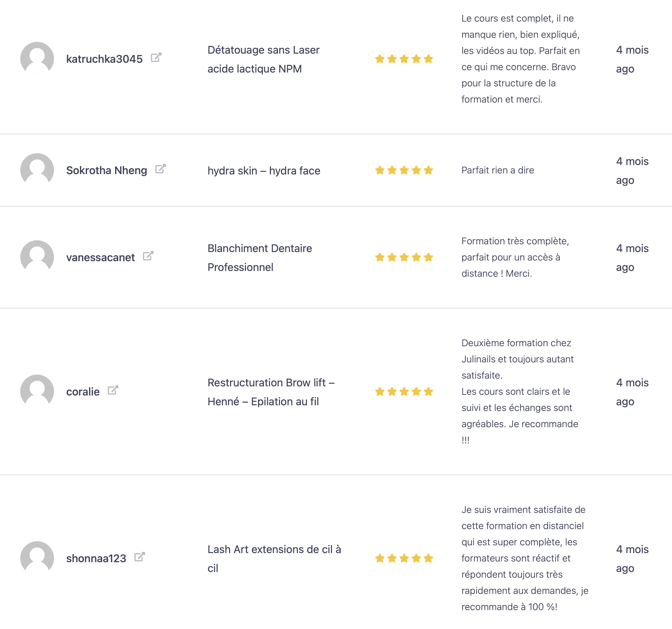Viewport: 672px width, 629px height.
Task: Click the username katruchka3045
Action: coord(104,59)
